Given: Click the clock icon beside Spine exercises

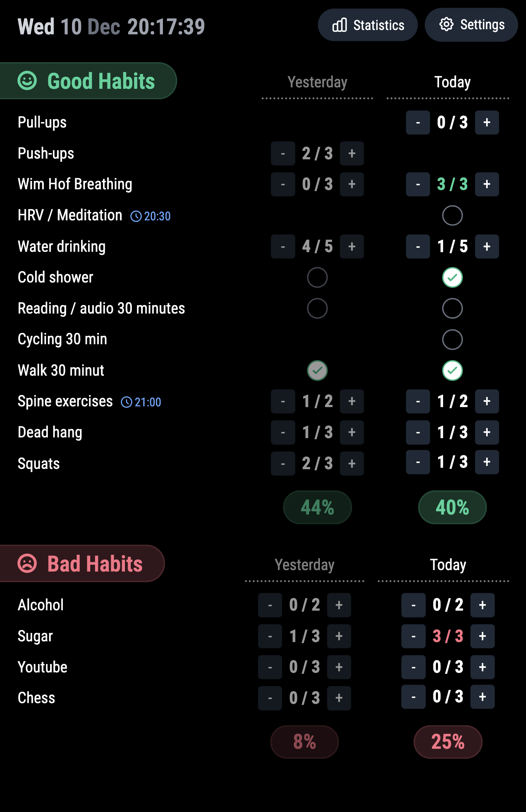Looking at the screenshot, I should (127, 402).
